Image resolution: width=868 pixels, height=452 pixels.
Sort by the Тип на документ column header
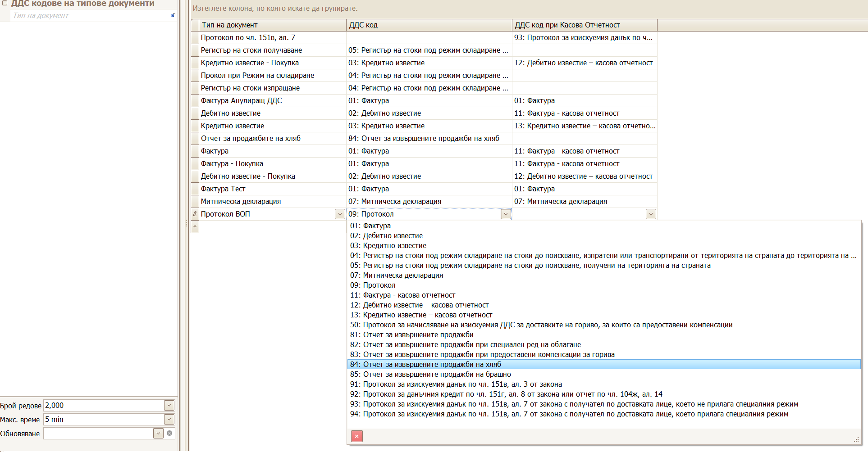coord(273,25)
